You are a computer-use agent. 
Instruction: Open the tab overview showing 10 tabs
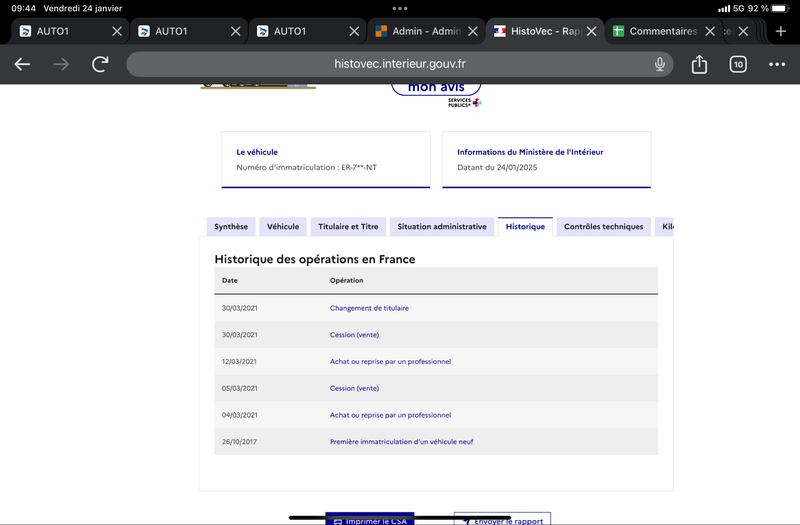[x=738, y=64]
